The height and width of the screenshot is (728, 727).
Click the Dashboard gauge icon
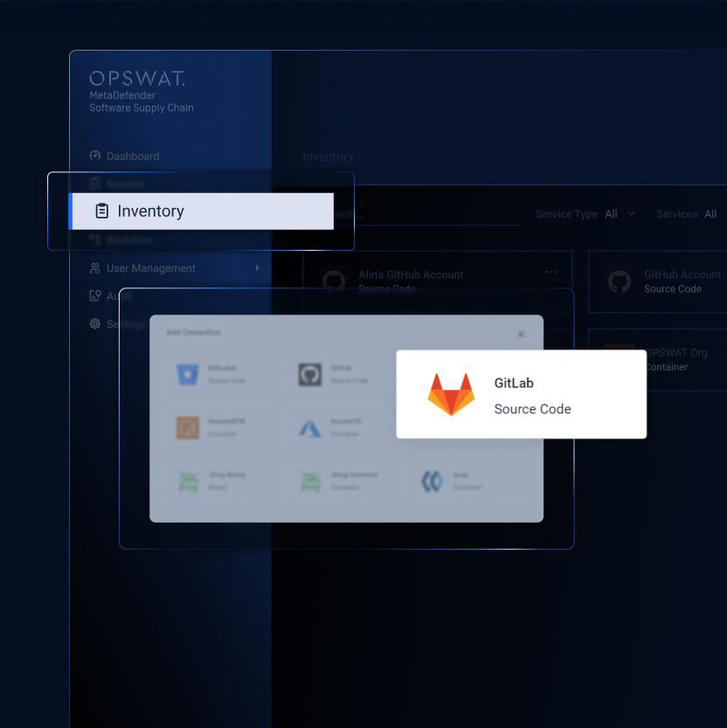coord(95,156)
